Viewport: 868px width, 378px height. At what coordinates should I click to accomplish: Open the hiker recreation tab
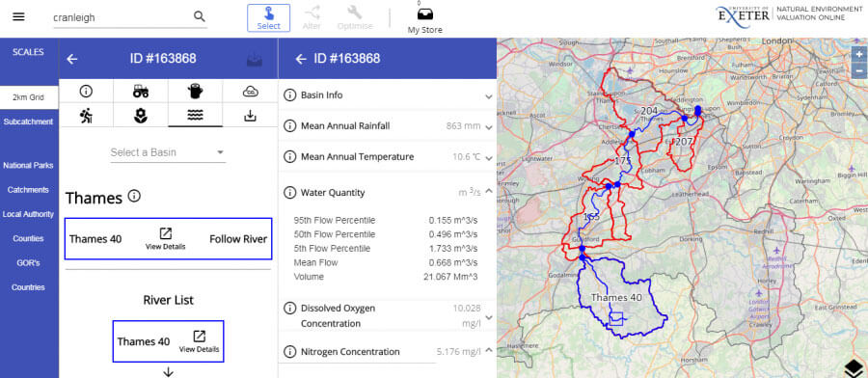[x=86, y=115]
